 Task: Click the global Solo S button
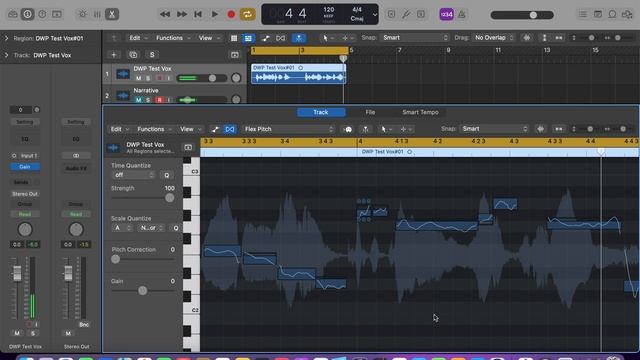152,55
